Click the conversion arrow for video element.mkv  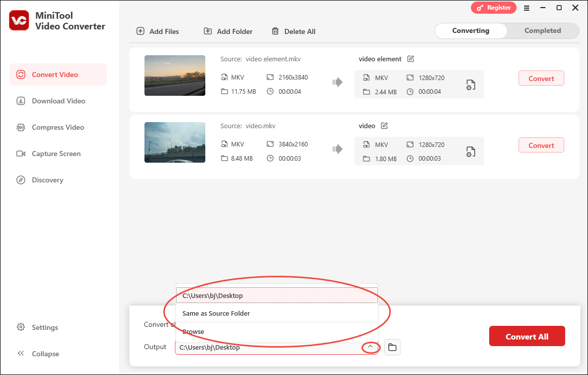pos(338,82)
